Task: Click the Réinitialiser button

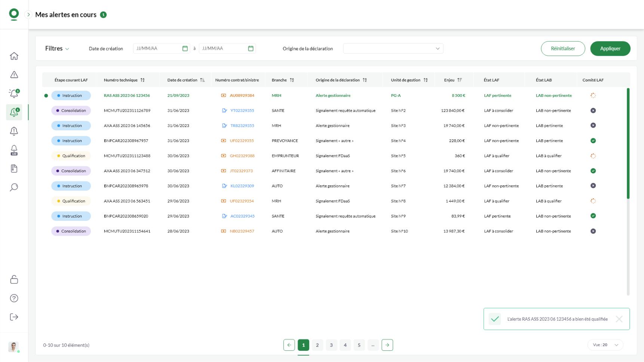Action: tap(562, 49)
